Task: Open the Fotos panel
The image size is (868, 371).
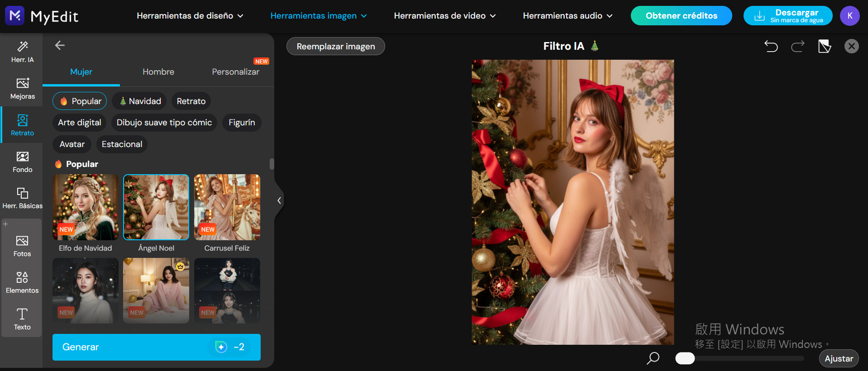Action: (x=22, y=246)
